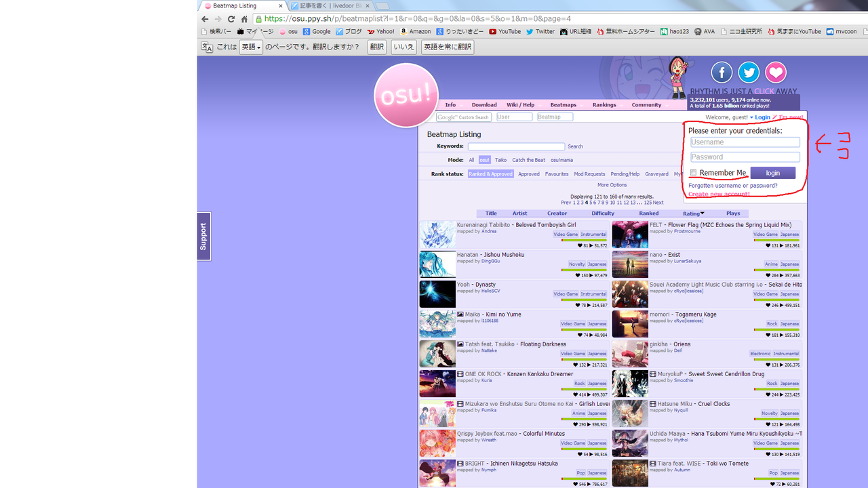This screenshot has height=488, width=868.
Task: Open the browser home page icon
Action: 244,19
